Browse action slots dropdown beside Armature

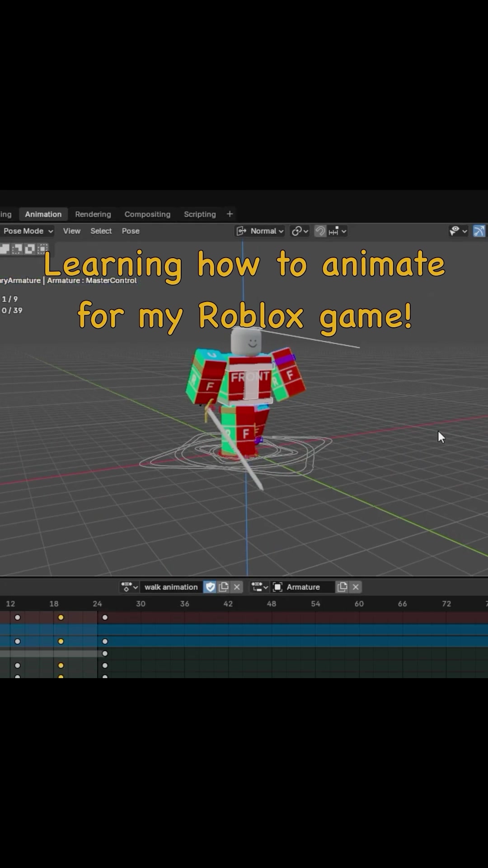[x=260, y=587]
